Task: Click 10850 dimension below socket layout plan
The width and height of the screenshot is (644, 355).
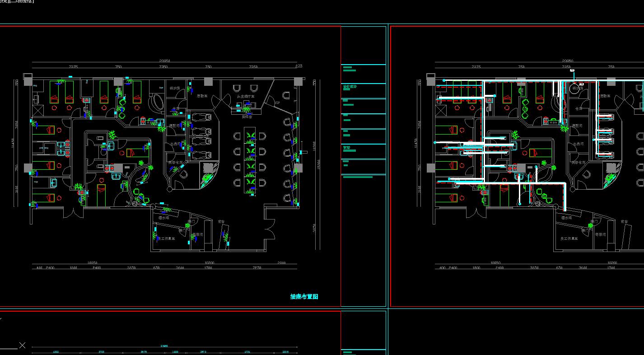Action: (x=92, y=262)
